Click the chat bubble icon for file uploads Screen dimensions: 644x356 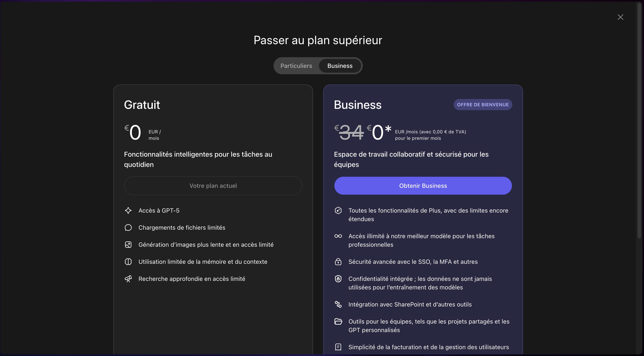[128, 228]
